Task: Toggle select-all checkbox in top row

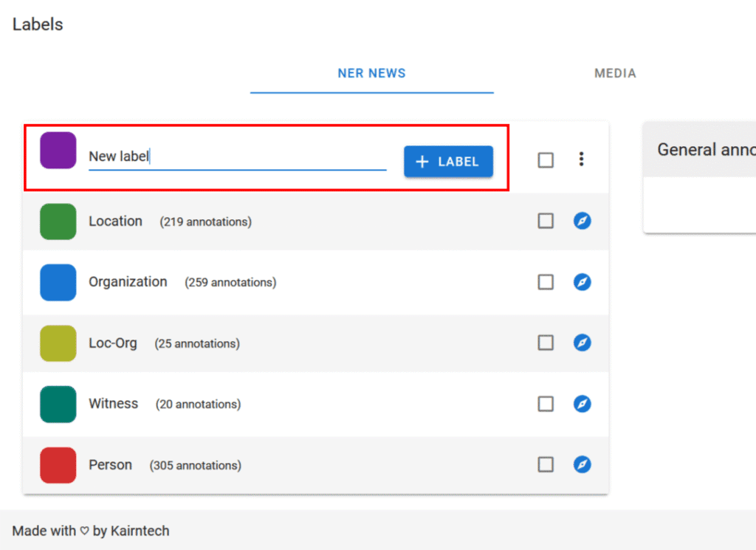Action: pyautogui.click(x=546, y=160)
